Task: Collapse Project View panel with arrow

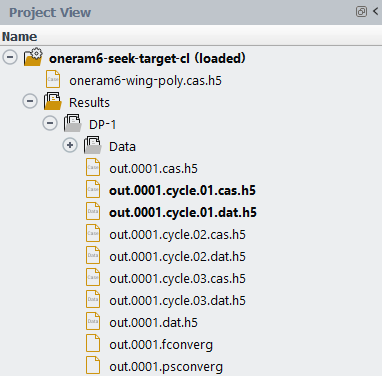Action: [x=376, y=12]
